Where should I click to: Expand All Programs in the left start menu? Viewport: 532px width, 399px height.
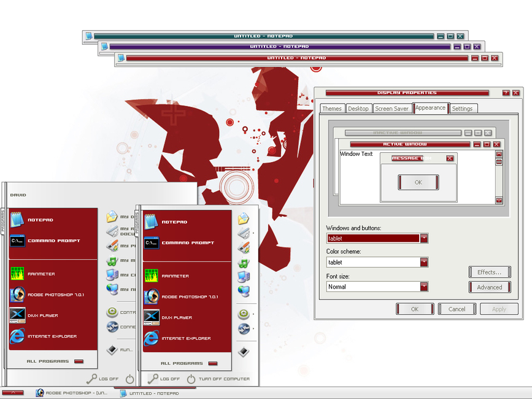pyautogui.click(x=55, y=362)
